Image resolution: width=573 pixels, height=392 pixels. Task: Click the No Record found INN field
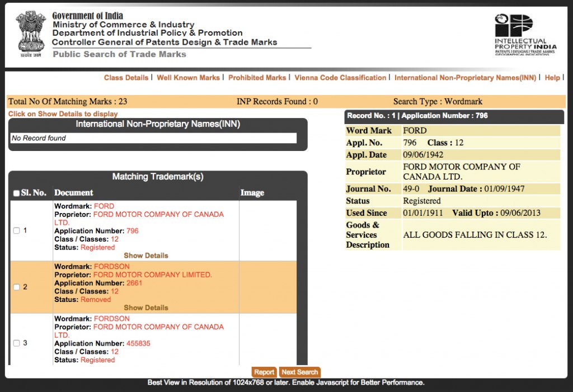(154, 138)
